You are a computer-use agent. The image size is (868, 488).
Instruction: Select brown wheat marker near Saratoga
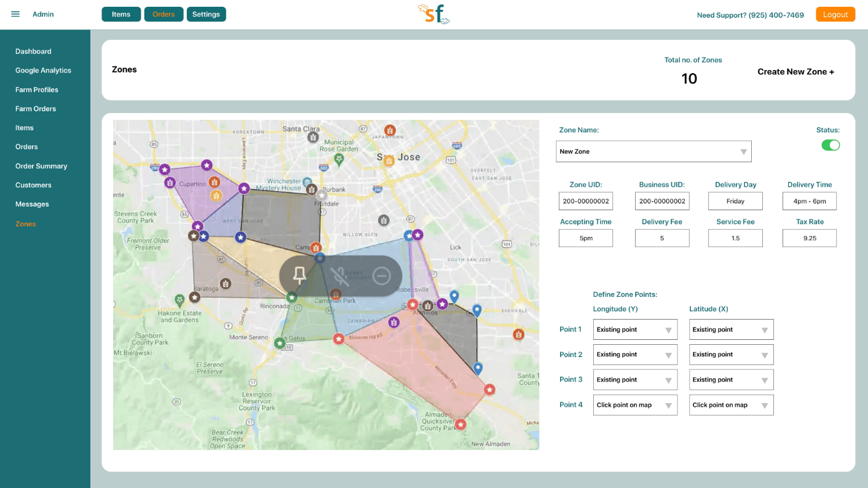[x=226, y=283]
